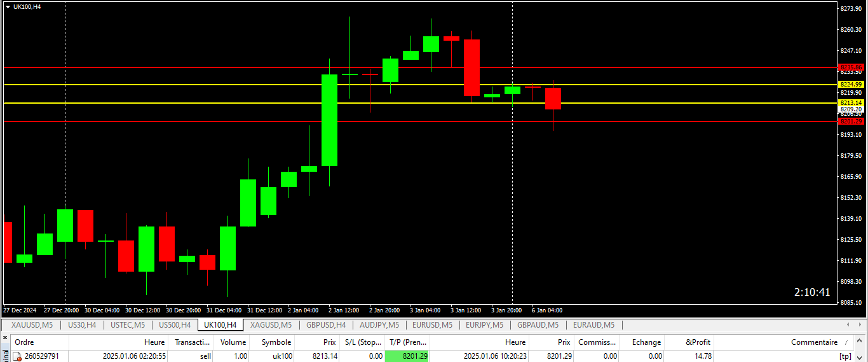This screenshot has width=868, height=362.
Task: Click the red 8201.29 level label
Action: [x=851, y=121]
